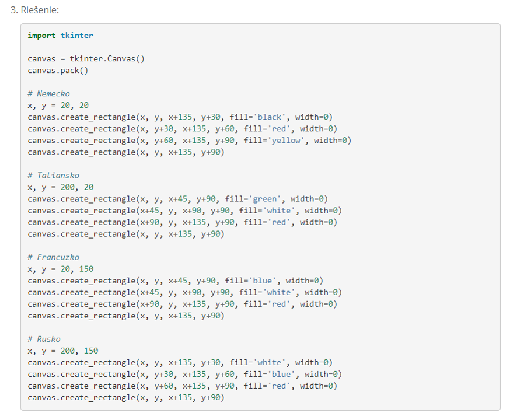The width and height of the screenshot is (517, 420).
Task: Click the "import" keyword in the code
Action: pyautogui.click(x=41, y=36)
